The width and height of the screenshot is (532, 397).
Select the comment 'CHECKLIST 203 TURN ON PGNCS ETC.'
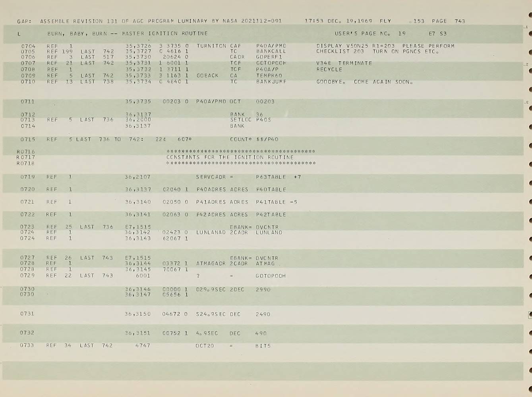pyautogui.click(x=378, y=52)
